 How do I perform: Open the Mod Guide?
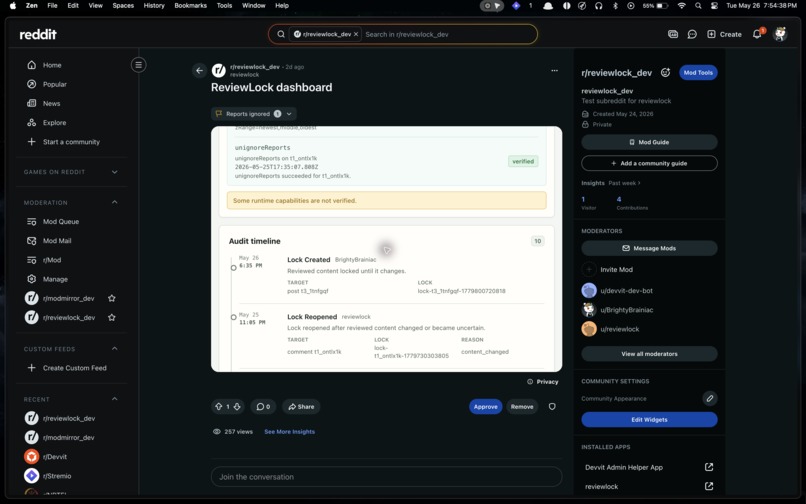(x=649, y=142)
